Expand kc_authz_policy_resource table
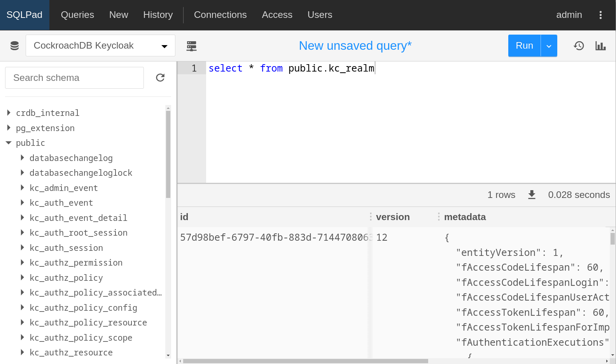The height and width of the screenshot is (364, 616). click(x=22, y=322)
